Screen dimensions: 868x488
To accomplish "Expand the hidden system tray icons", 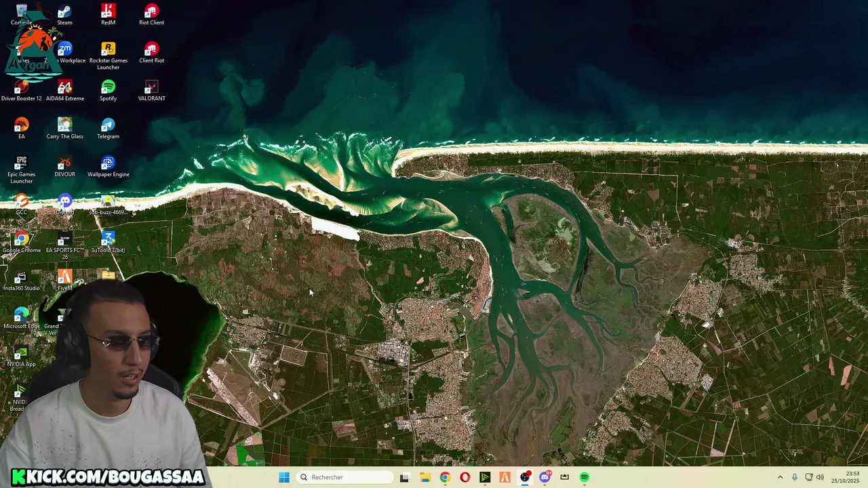I will pyautogui.click(x=780, y=477).
